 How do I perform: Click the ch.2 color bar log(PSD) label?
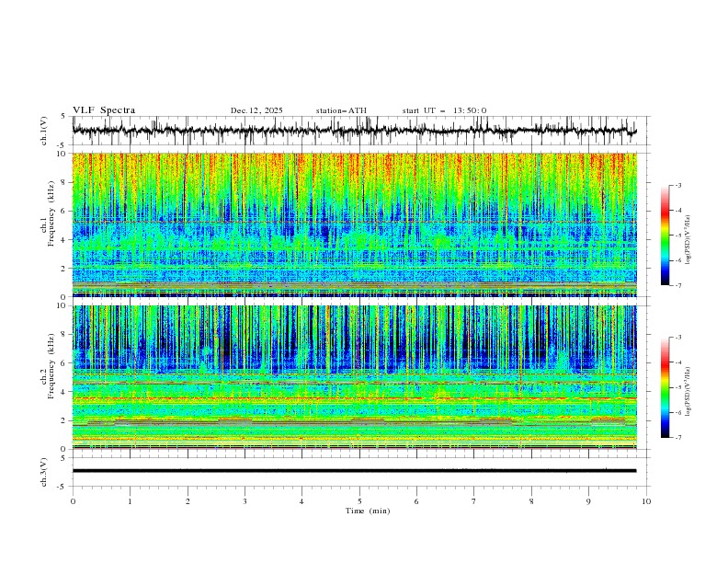(x=689, y=392)
